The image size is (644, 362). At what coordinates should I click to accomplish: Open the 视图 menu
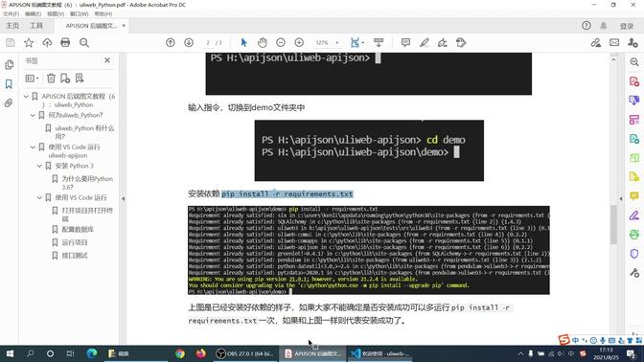56,13
